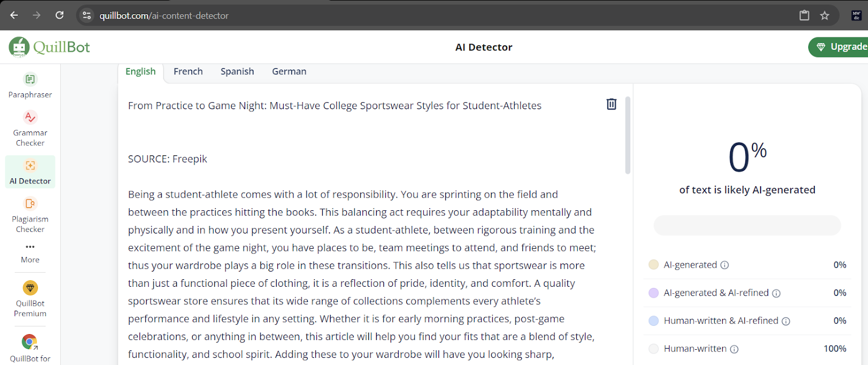
Task: Click the text editor scrollbar
Action: 628,135
